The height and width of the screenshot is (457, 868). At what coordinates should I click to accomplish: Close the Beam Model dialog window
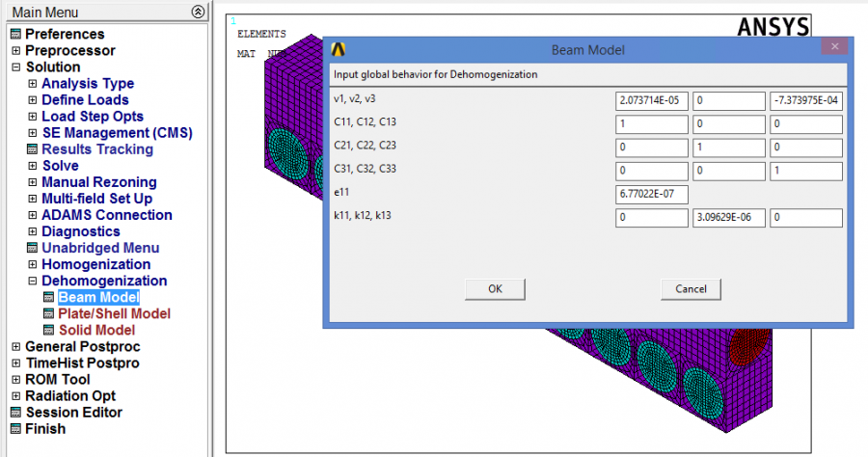click(835, 46)
